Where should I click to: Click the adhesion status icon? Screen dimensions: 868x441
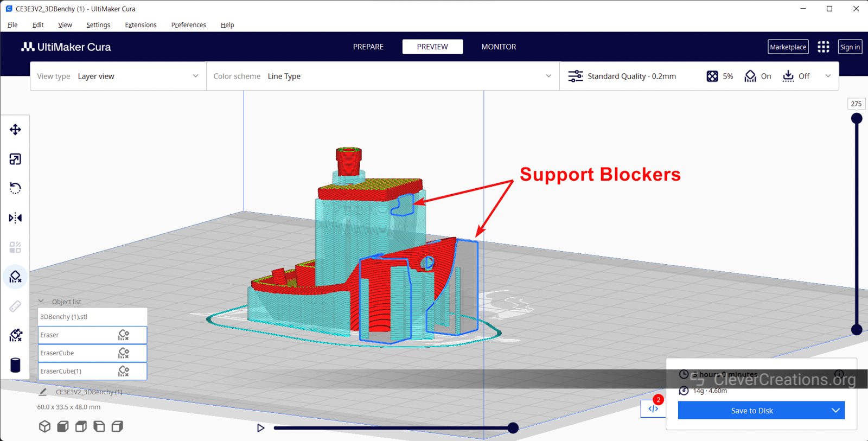pos(788,76)
